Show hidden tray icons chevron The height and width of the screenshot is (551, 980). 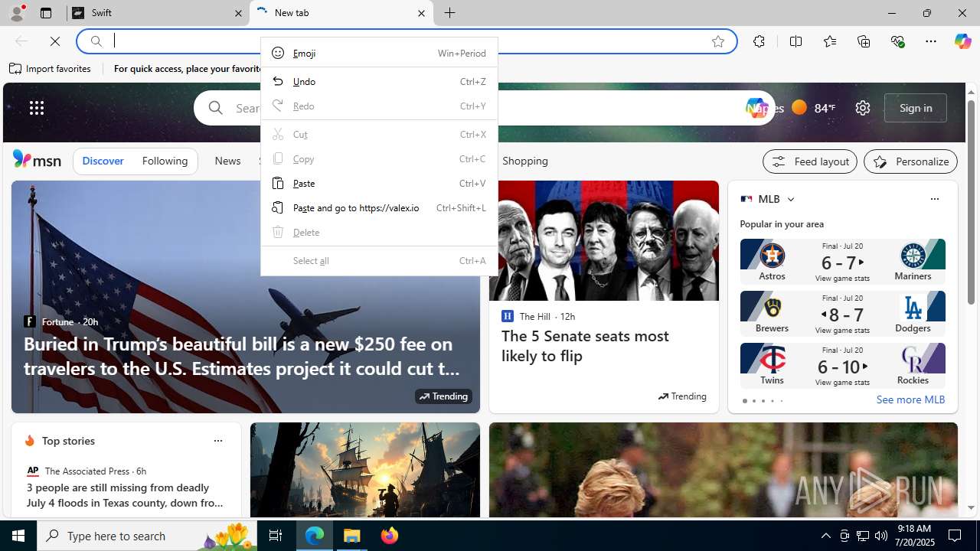825,536
